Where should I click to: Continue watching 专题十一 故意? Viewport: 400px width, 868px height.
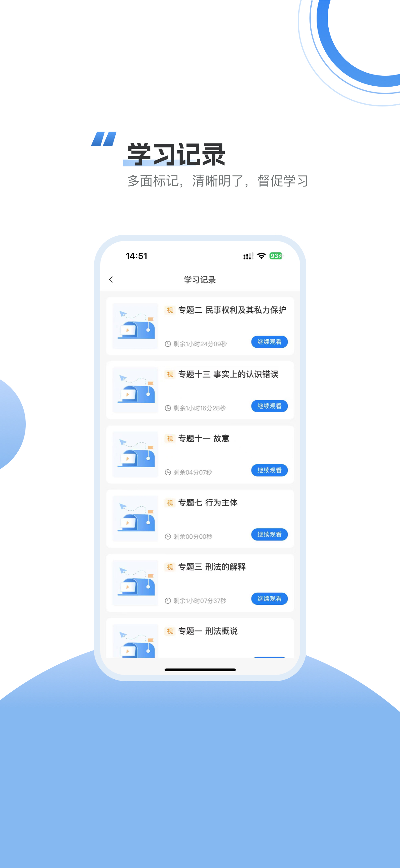click(x=269, y=470)
